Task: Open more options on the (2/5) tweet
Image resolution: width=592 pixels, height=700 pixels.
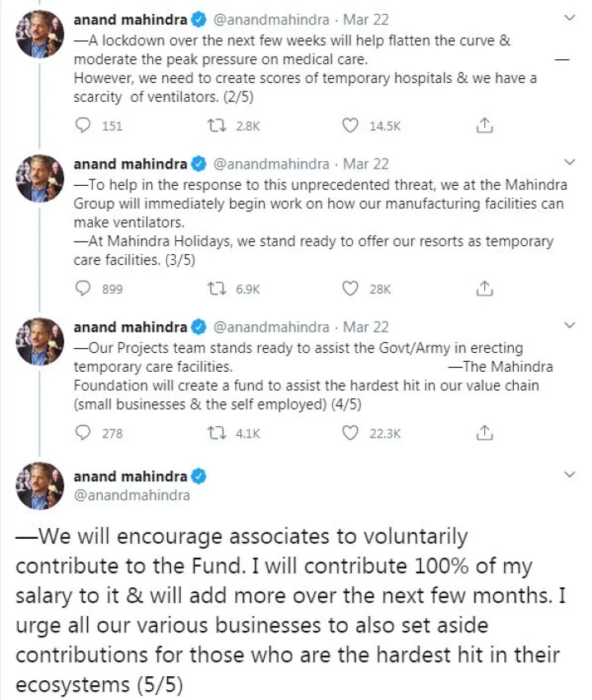Action: (571, 18)
